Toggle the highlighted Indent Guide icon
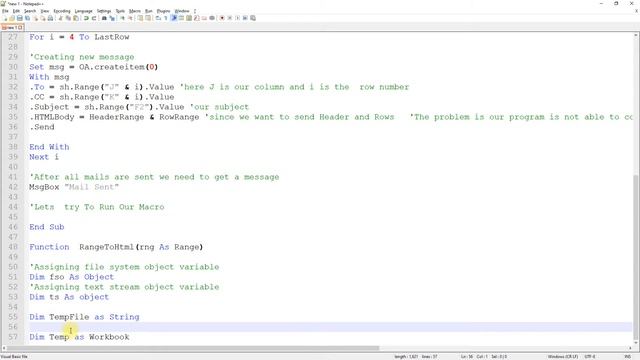The width and height of the screenshot is (640, 360). click(174, 18)
